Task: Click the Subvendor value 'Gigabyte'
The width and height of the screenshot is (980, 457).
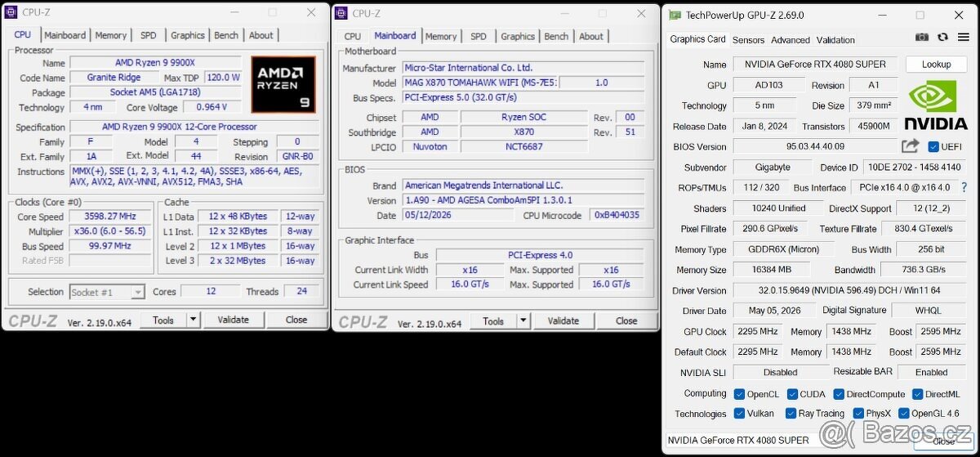Action: (773, 168)
